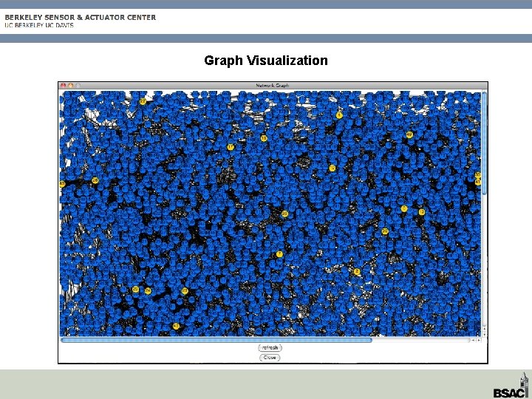Select the yellow node labeled 22

(143, 101)
